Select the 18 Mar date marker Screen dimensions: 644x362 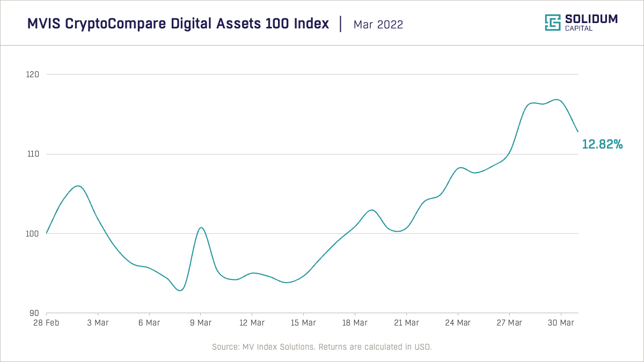tap(355, 323)
